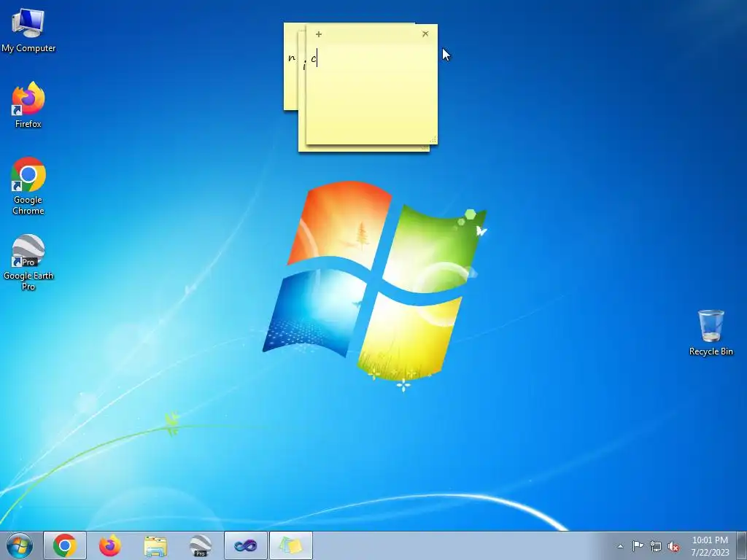Show hidden tray icons arrow
The width and height of the screenshot is (747, 560).
tap(620, 546)
